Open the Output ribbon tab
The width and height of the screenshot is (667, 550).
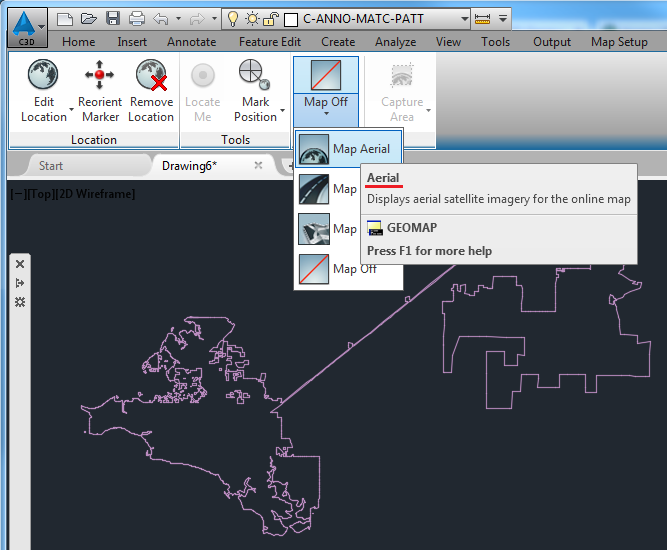(x=552, y=42)
